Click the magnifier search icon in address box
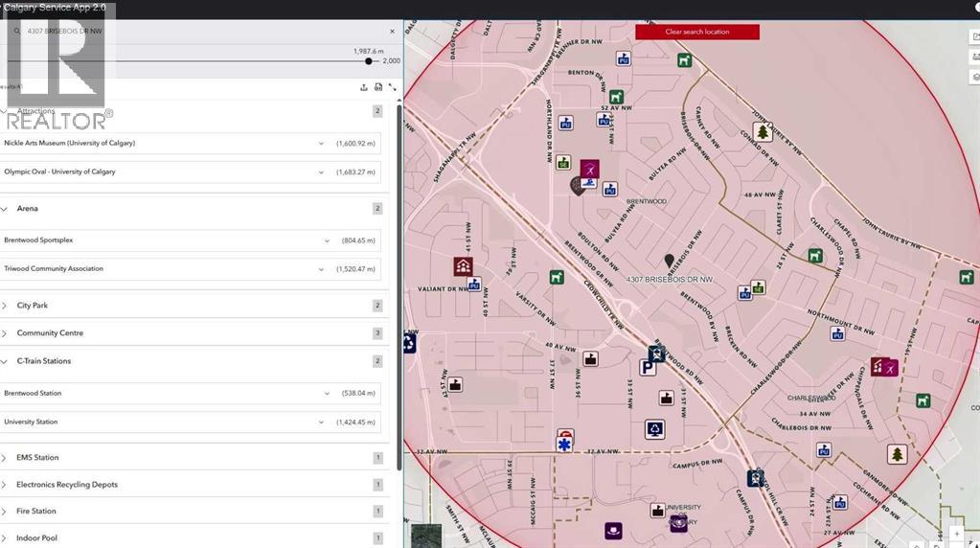Viewport: 980px width, 548px height. [x=16, y=31]
